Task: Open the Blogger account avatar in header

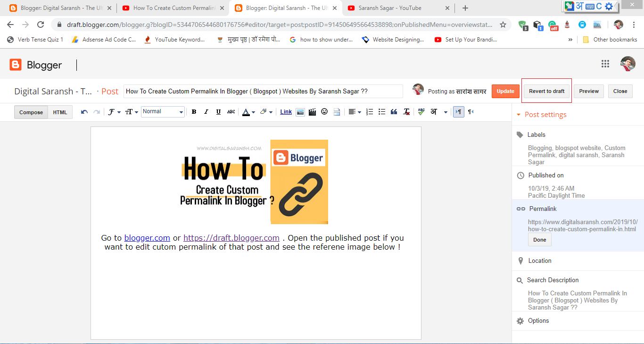Action: coord(627,64)
